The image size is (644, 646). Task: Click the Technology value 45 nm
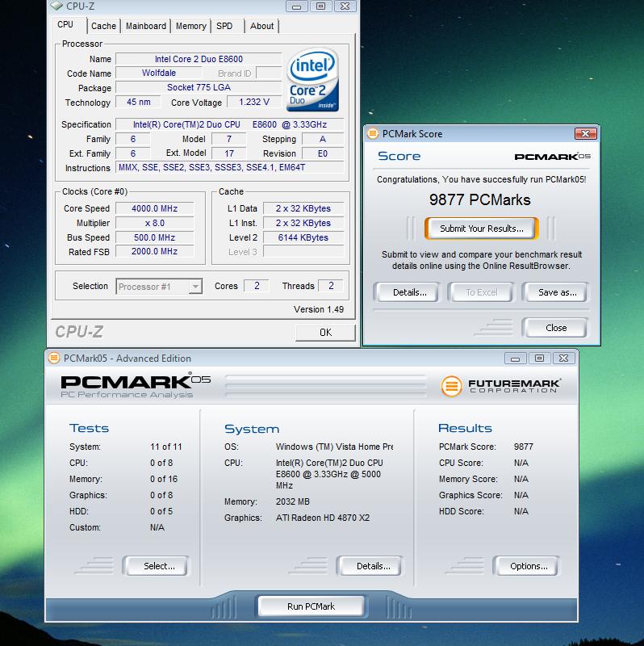click(138, 102)
